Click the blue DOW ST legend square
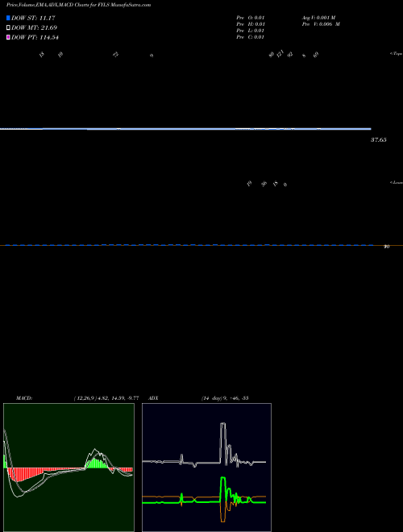This screenshot has height=532, width=403. point(8,18)
